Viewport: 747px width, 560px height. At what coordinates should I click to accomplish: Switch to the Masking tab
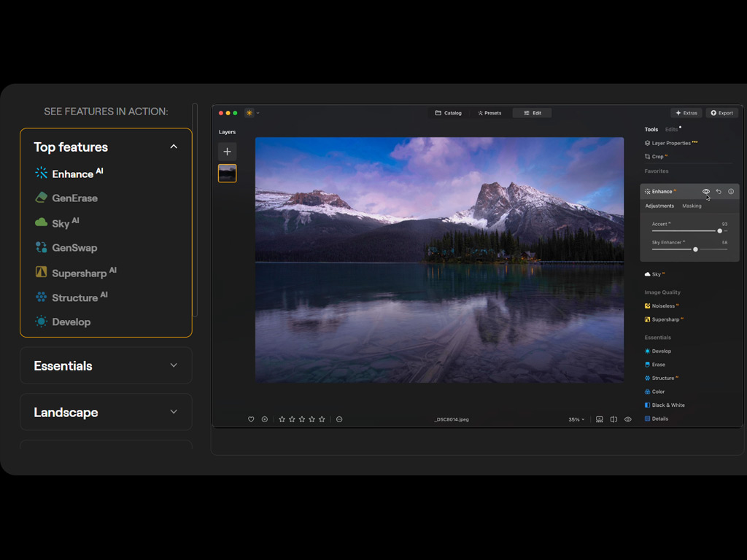[692, 206]
